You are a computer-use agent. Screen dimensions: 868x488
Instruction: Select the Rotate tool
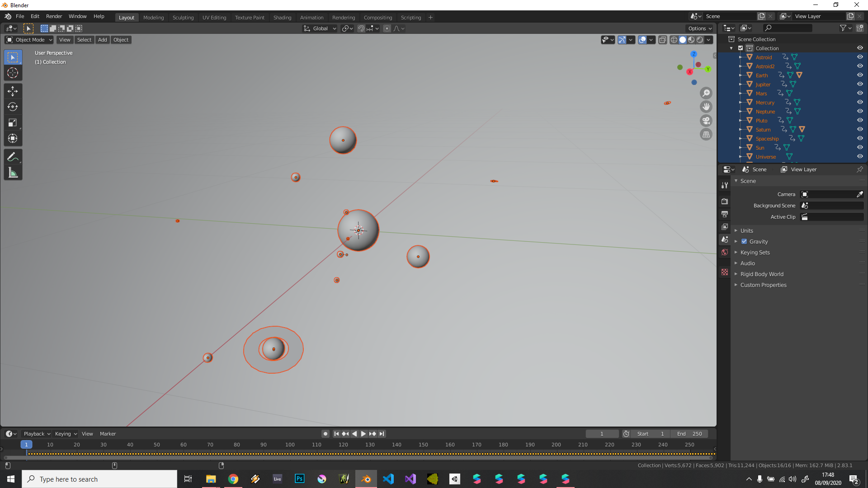13,107
